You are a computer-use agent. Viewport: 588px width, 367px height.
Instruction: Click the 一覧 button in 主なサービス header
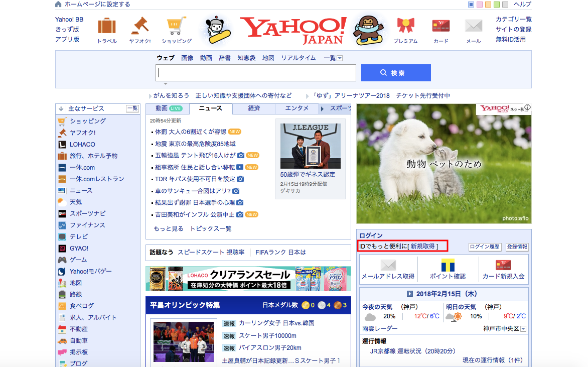132,109
